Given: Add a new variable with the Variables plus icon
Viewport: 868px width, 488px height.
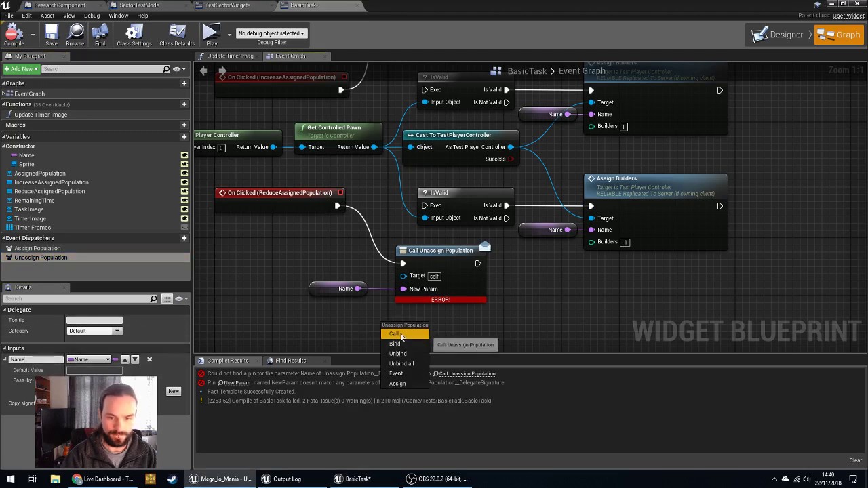Looking at the screenshot, I should [x=184, y=136].
